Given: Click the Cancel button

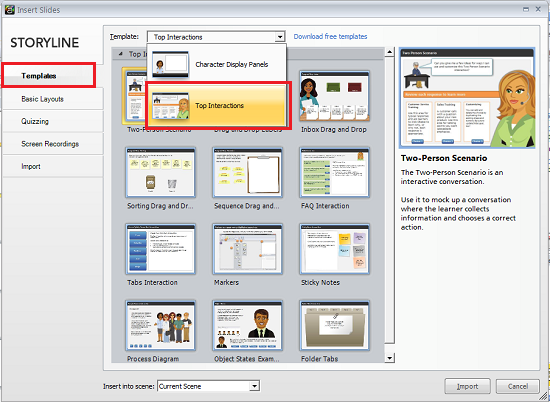Looking at the screenshot, I should 518,386.
